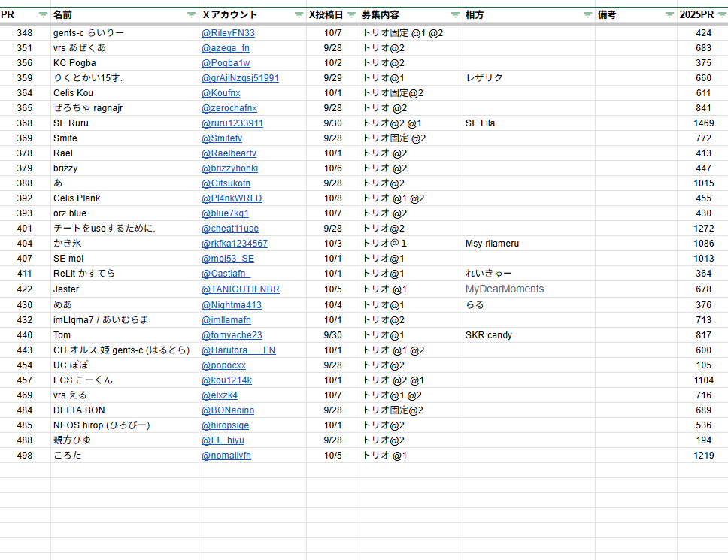Click the レザリク partner cell
Screen dimensions: 728x560
click(529, 78)
